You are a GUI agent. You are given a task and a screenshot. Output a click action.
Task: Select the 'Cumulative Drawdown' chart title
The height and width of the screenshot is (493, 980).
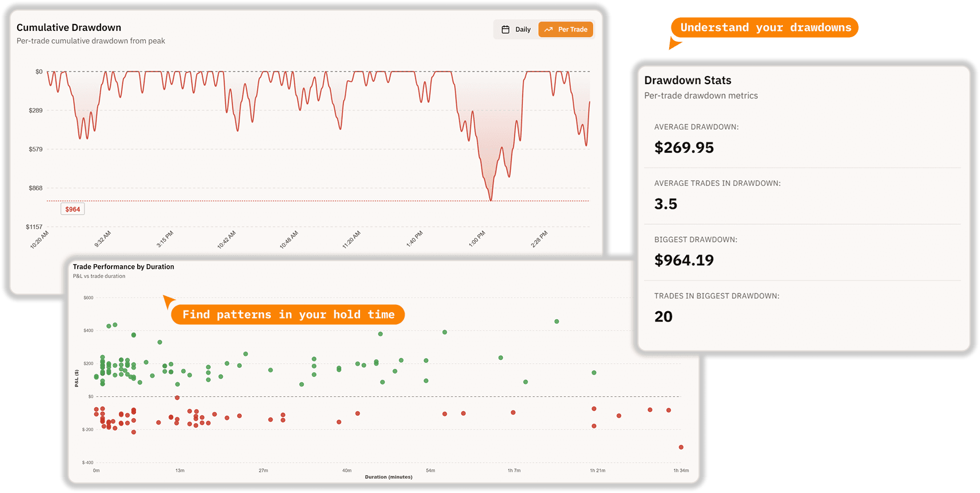(69, 27)
